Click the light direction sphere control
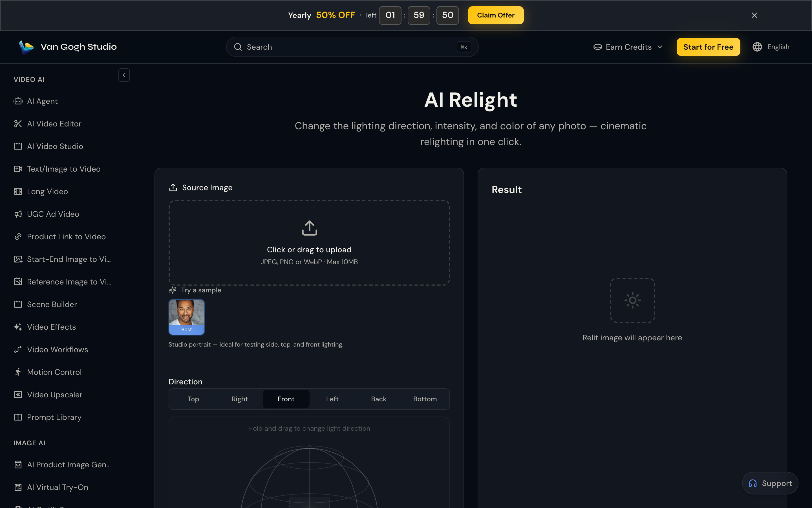Viewport: 812px width, 508px height. point(309,476)
